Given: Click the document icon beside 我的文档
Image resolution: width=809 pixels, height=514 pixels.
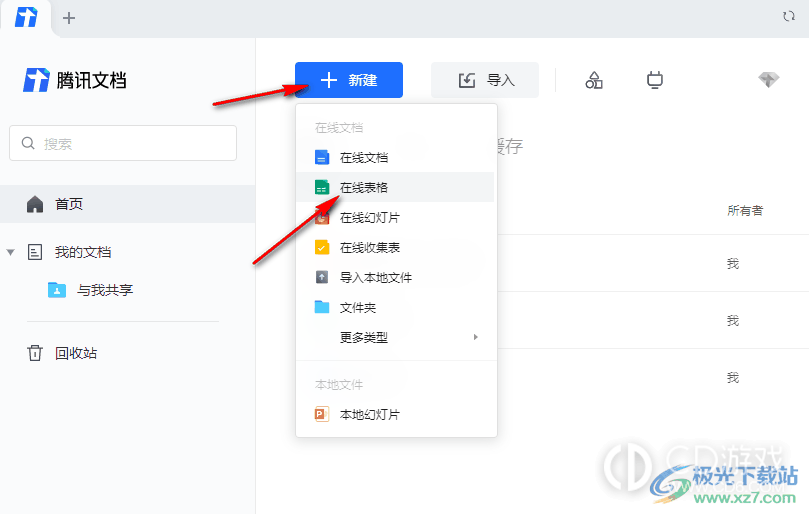Looking at the screenshot, I should [35, 252].
